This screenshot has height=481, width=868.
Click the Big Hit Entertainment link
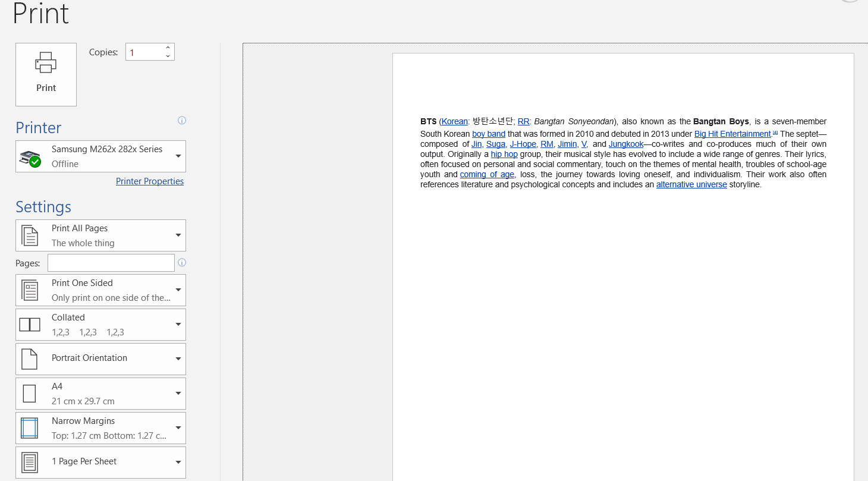pos(732,134)
